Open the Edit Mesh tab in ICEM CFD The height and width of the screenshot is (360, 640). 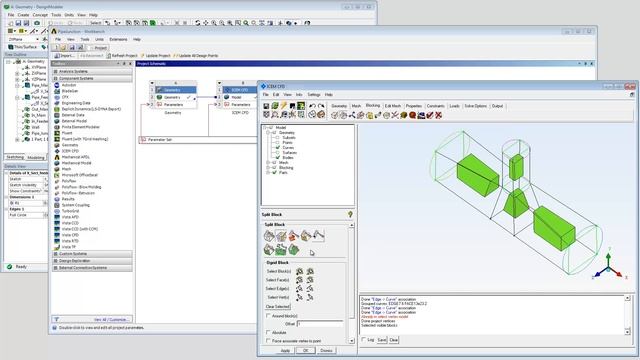pyautogui.click(x=393, y=106)
